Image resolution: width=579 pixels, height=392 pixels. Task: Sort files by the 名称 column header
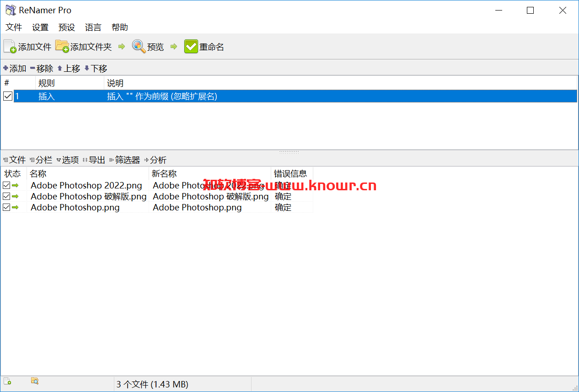(x=88, y=174)
